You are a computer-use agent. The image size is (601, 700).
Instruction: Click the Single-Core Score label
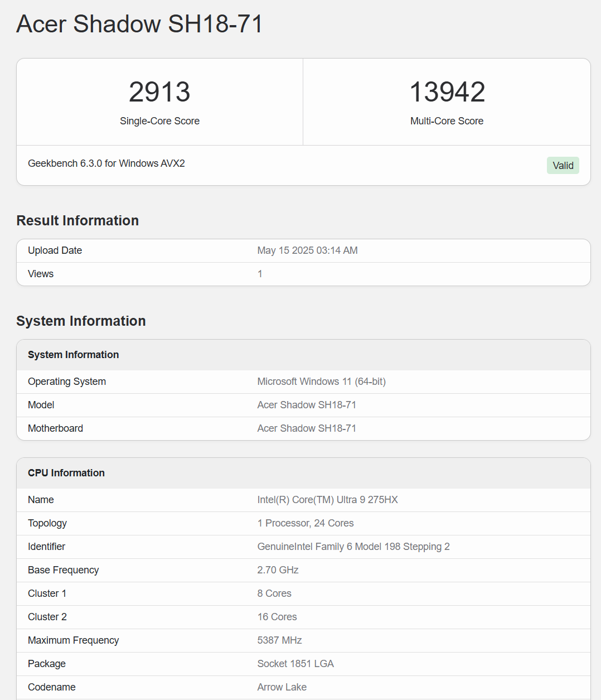(159, 121)
